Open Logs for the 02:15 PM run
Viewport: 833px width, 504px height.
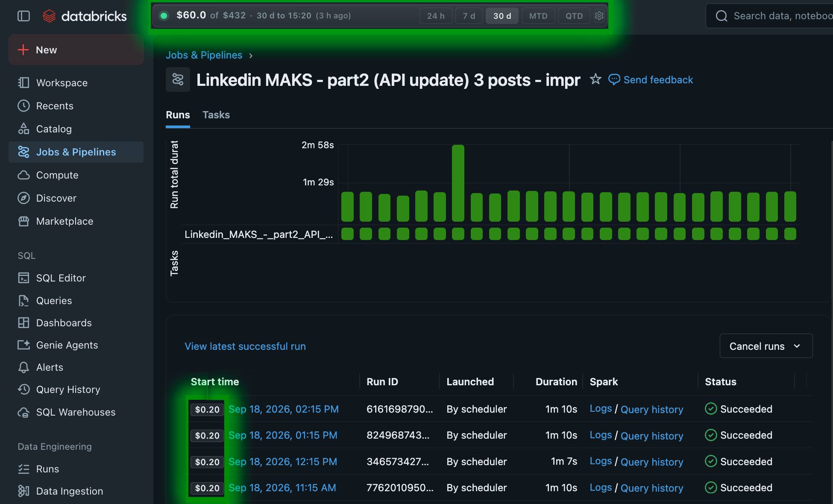(601, 409)
